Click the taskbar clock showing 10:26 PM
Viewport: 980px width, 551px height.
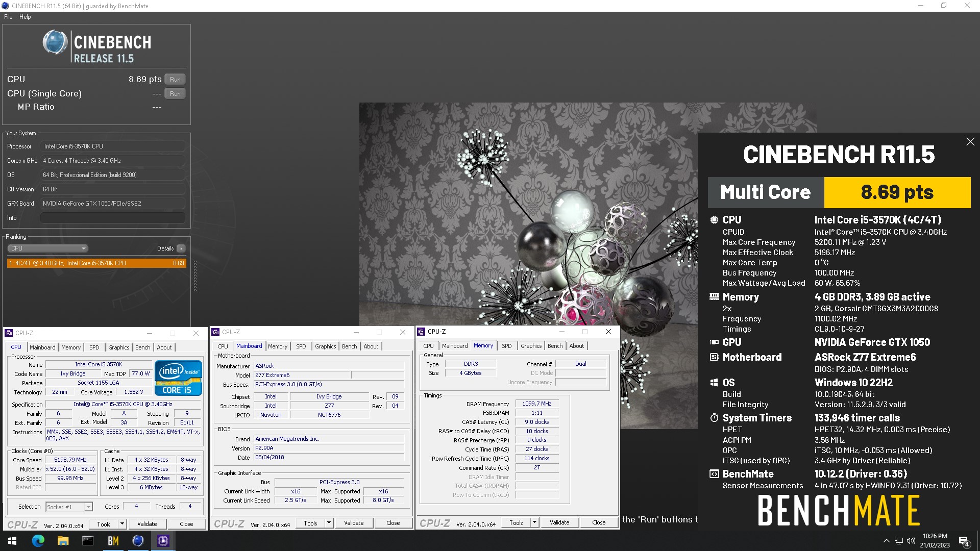pos(935,541)
